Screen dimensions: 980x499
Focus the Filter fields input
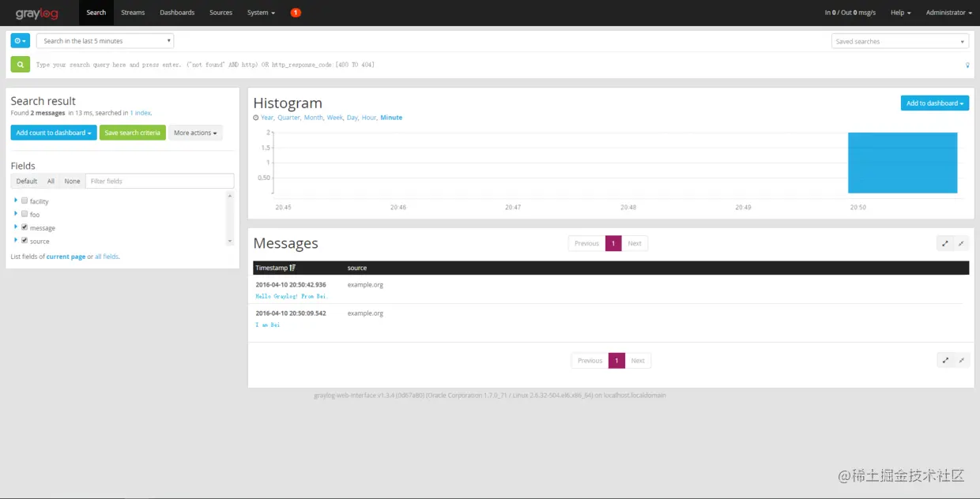pos(160,181)
